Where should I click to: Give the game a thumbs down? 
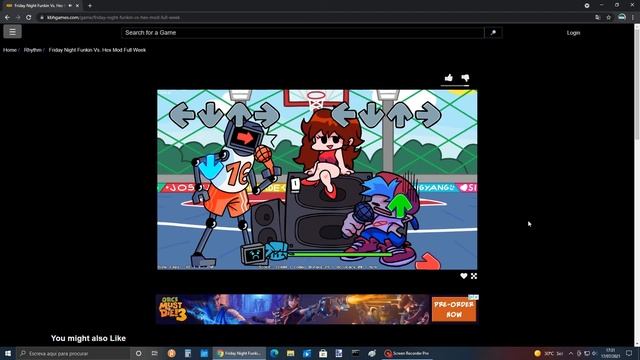tap(465, 78)
